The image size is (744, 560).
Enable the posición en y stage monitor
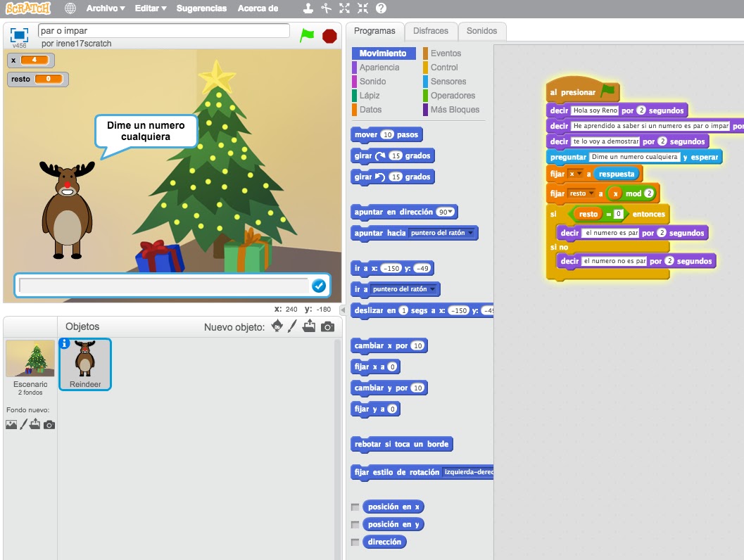(x=354, y=523)
